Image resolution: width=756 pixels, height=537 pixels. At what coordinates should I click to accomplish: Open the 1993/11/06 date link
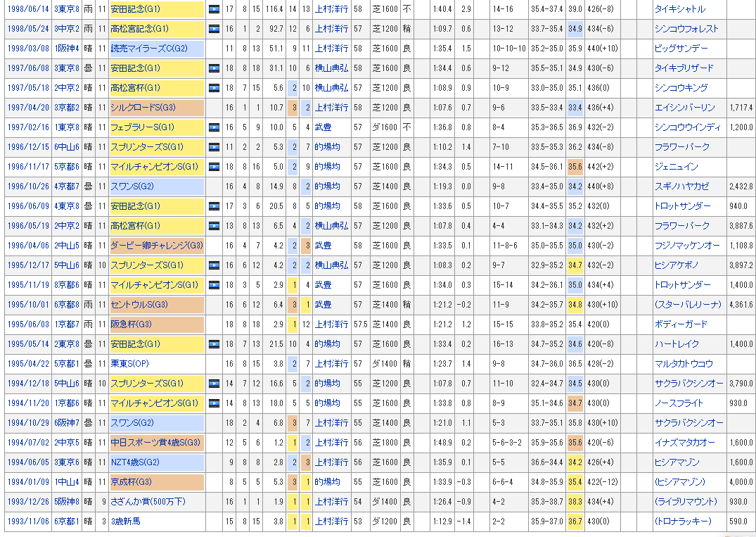(27, 522)
